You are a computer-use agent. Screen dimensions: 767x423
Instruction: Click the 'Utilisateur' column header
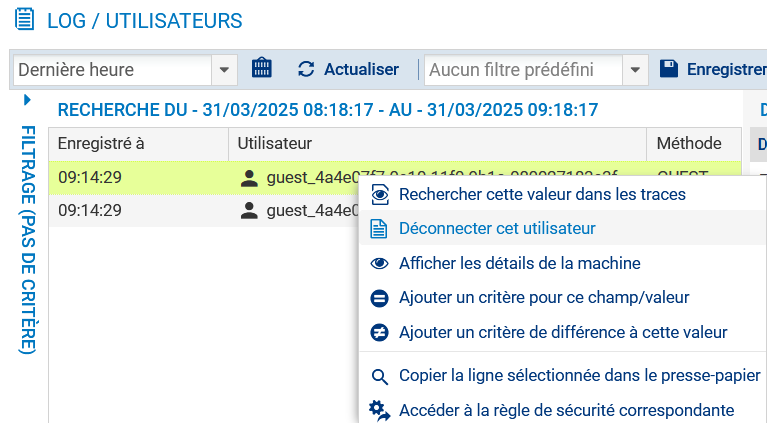(275, 144)
